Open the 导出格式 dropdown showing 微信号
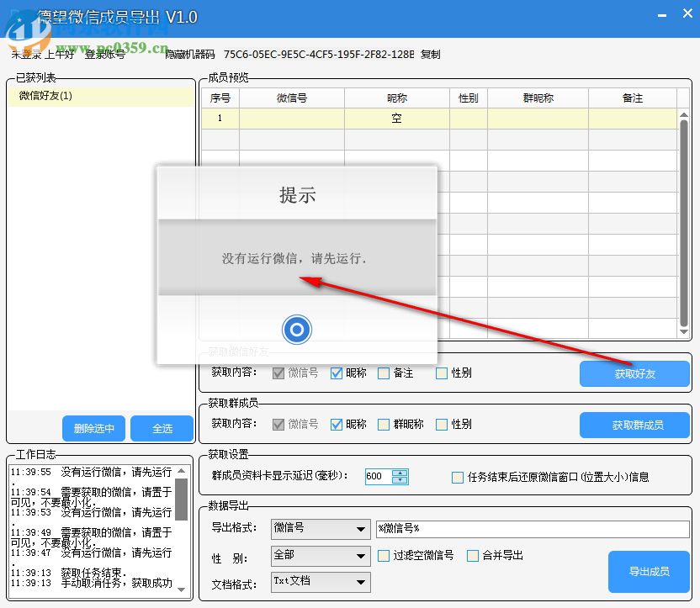700x608 pixels. [x=321, y=529]
